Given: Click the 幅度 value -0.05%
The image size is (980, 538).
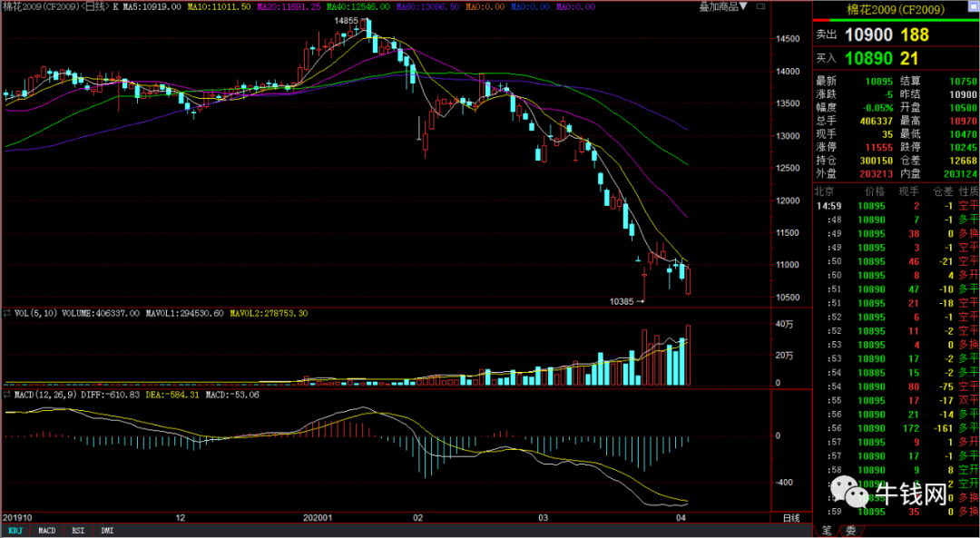Looking at the screenshot, I should click(877, 107).
